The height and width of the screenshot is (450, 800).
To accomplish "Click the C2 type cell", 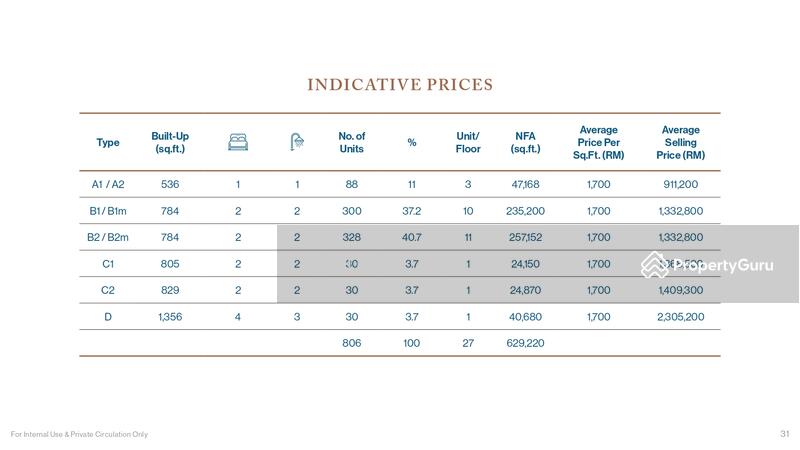I will (108, 290).
